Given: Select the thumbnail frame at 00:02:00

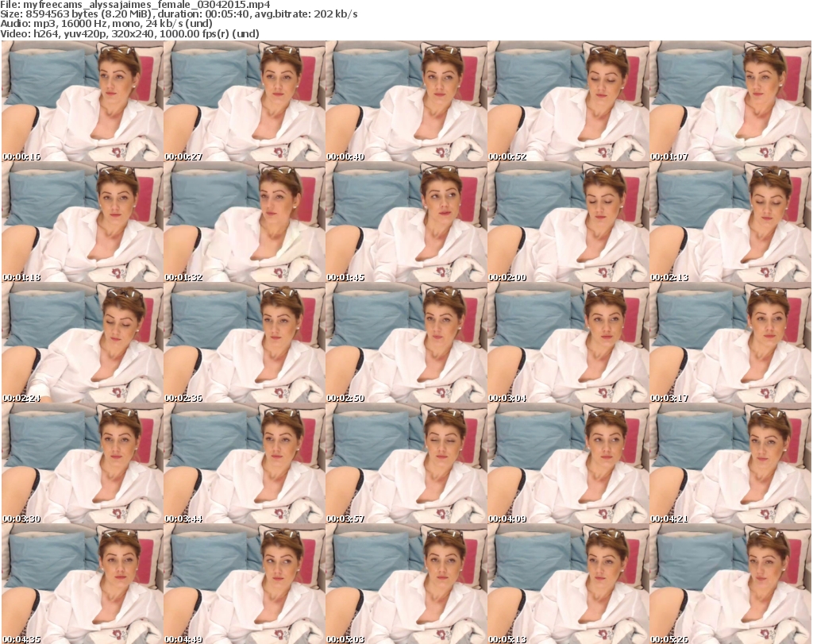Looking at the screenshot, I should (x=568, y=222).
